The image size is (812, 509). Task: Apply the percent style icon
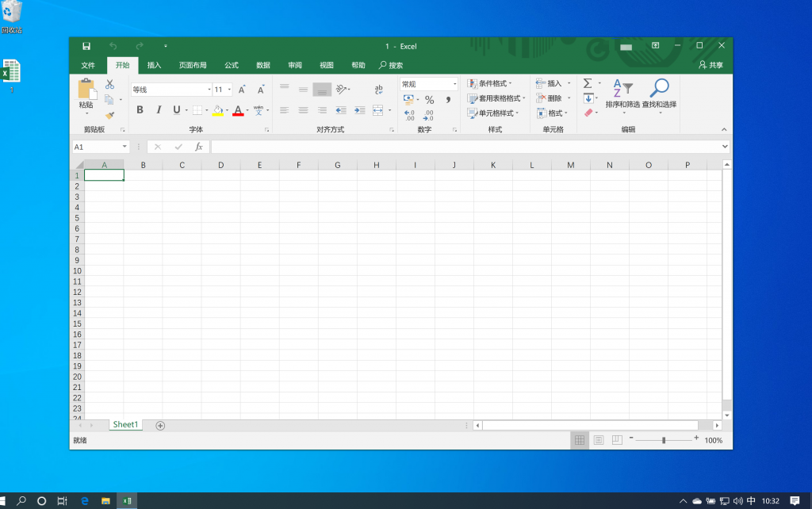click(x=429, y=99)
